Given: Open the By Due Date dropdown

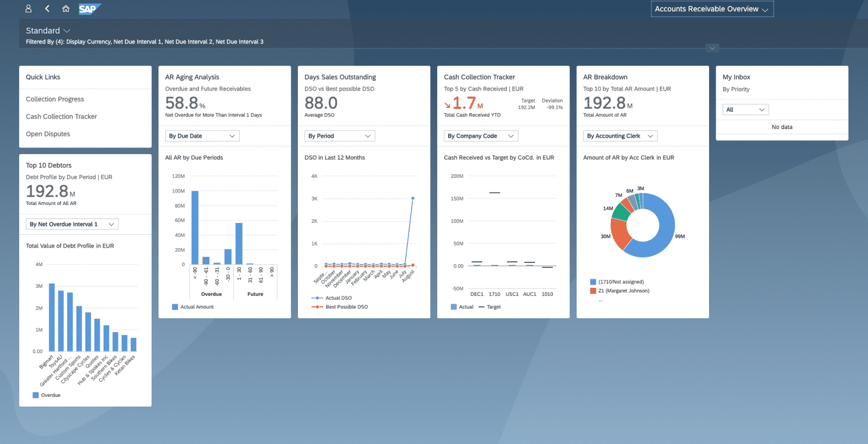Looking at the screenshot, I should click(202, 136).
